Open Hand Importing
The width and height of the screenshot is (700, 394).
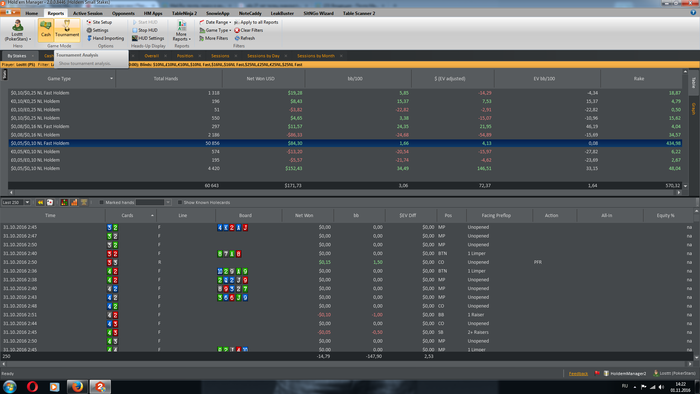tap(105, 38)
